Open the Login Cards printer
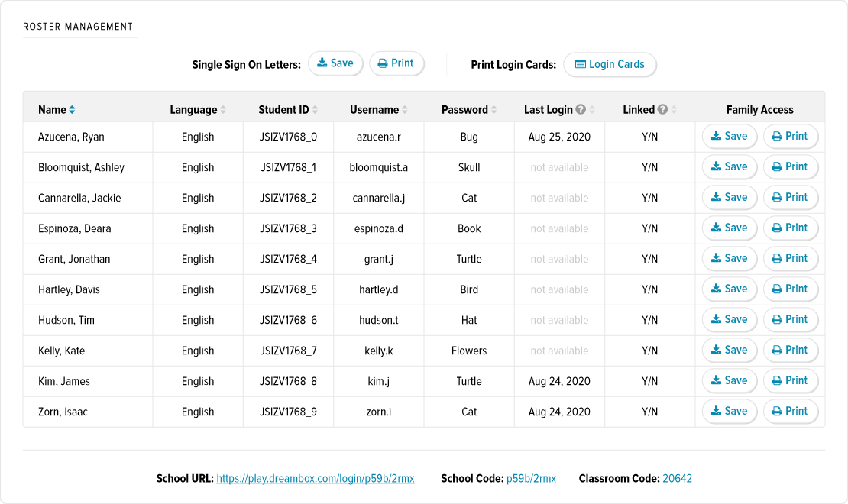This screenshot has height=504, width=848. [x=610, y=65]
